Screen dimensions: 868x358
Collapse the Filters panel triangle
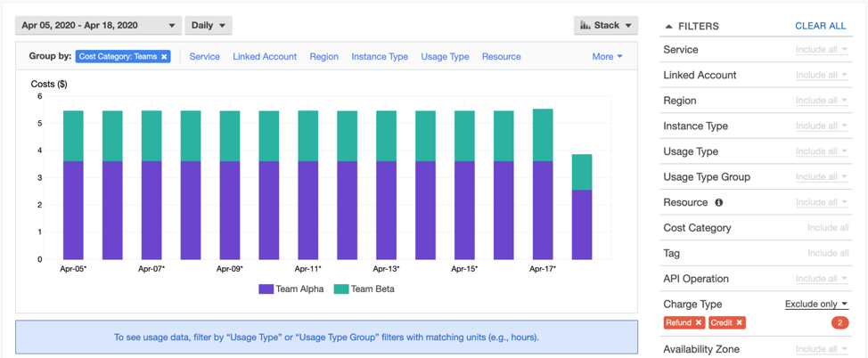[x=669, y=27]
